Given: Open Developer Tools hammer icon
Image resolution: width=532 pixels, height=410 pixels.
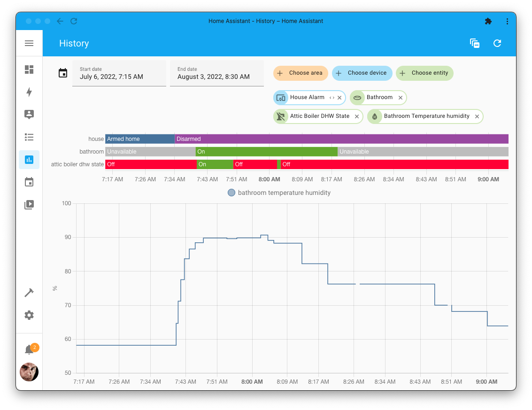Looking at the screenshot, I should (29, 293).
